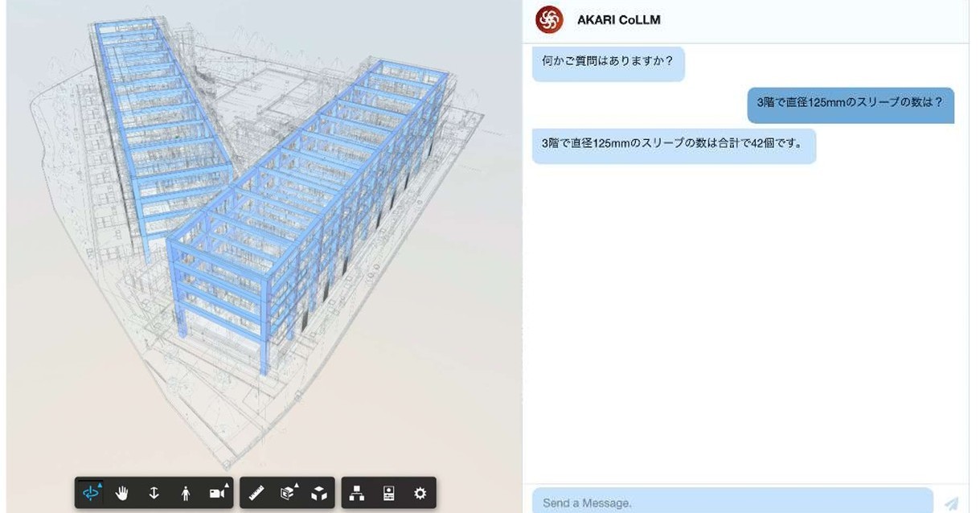
Task: Select the Pan hand tool
Action: 122,493
